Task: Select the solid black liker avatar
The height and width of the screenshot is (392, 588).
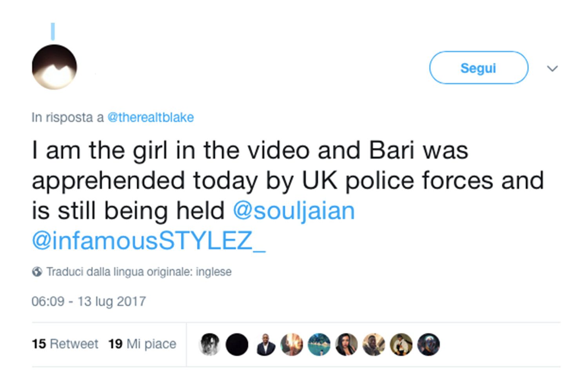Action: (x=237, y=345)
